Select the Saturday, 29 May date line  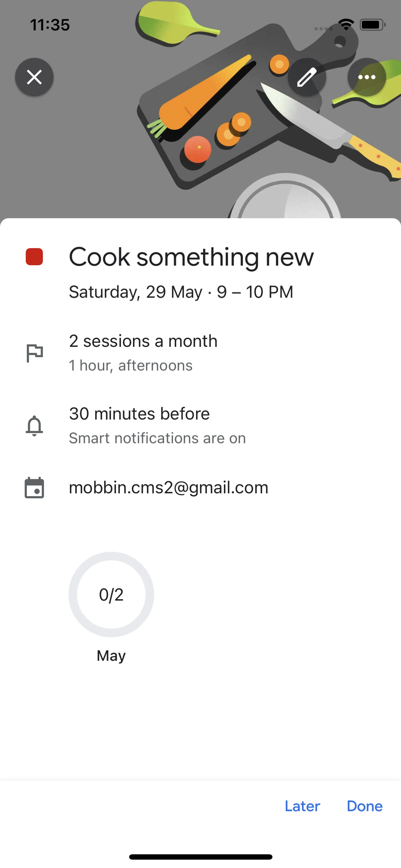tap(181, 292)
